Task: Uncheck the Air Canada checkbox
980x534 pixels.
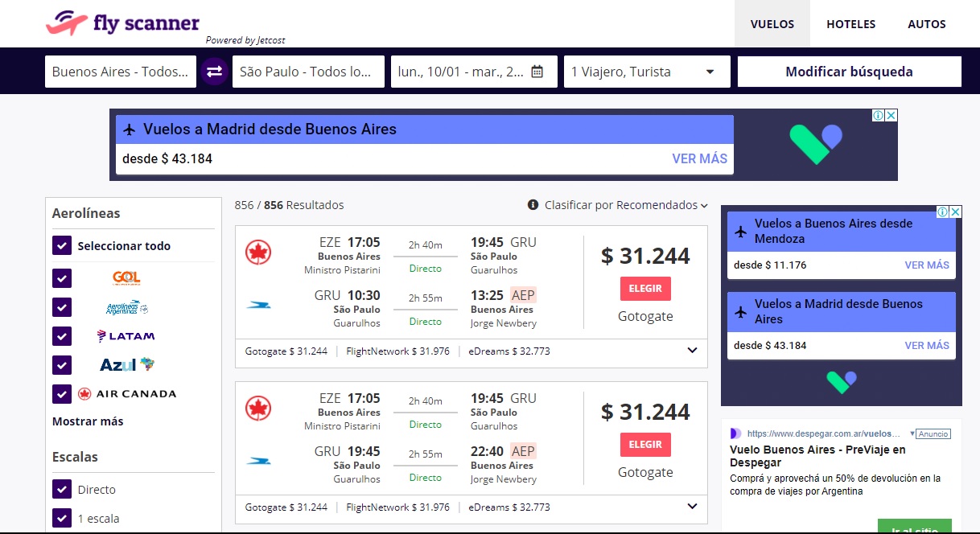Action: [x=62, y=394]
